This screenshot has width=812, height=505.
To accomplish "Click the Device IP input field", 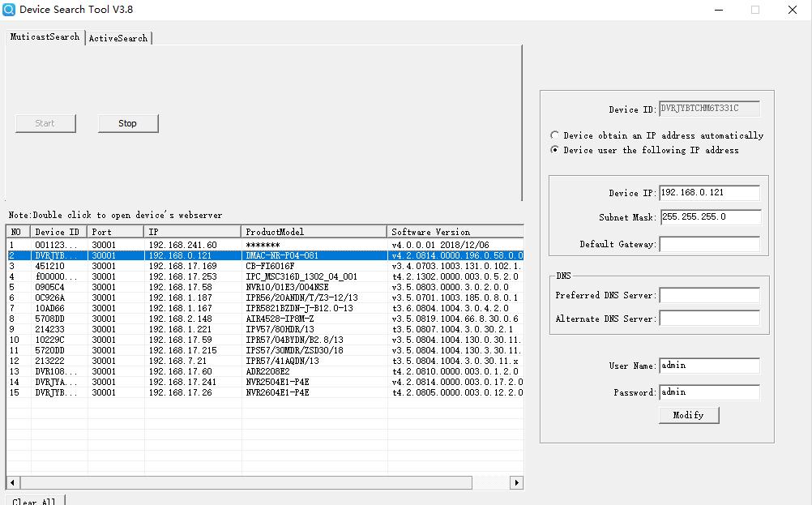I will coord(709,193).
